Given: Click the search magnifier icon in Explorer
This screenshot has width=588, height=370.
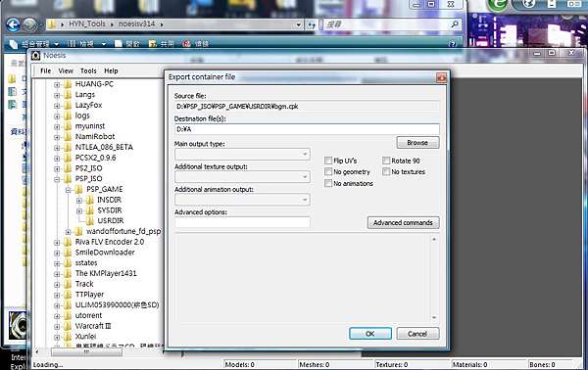Looking at the screenshot, I should [x=455, y=24].
